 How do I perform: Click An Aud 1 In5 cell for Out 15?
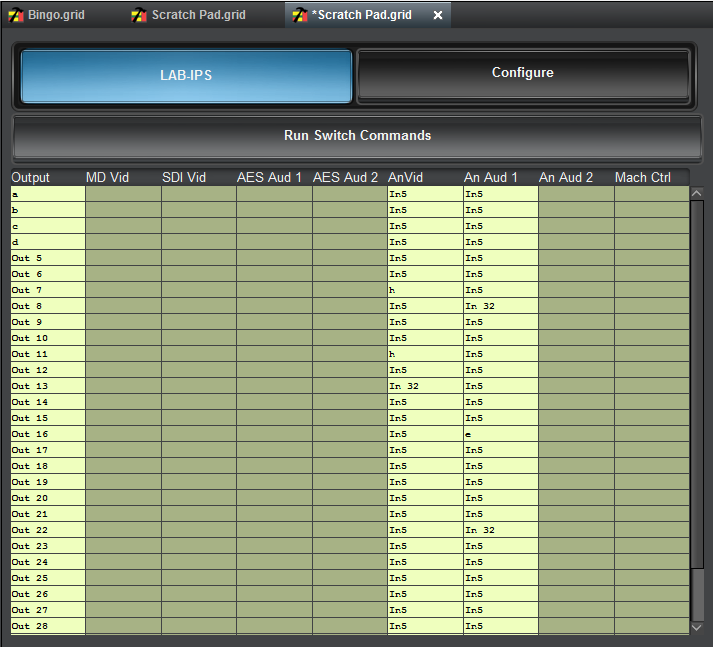(501, 418)
